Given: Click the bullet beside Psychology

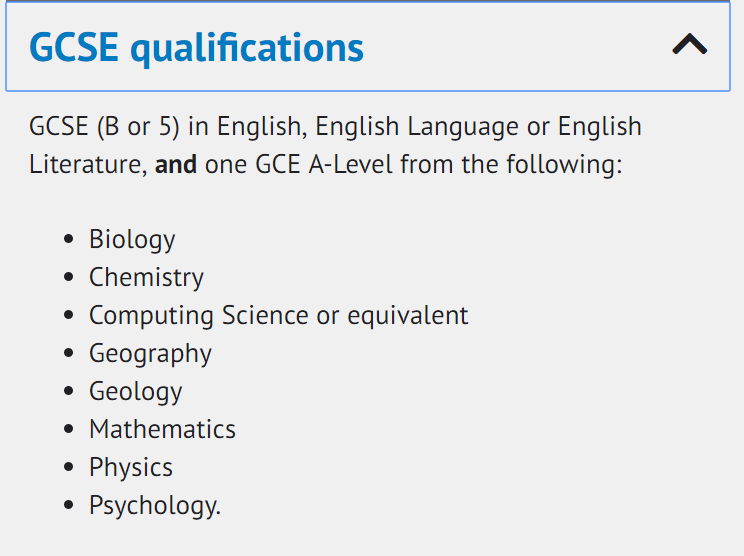Looking at the screenshot, I should (69, 505).
